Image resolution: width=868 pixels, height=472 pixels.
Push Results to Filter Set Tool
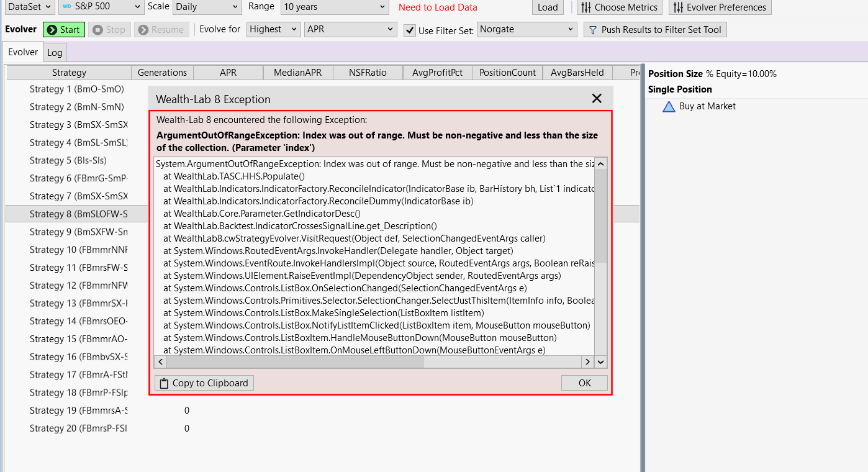point(655,30)
